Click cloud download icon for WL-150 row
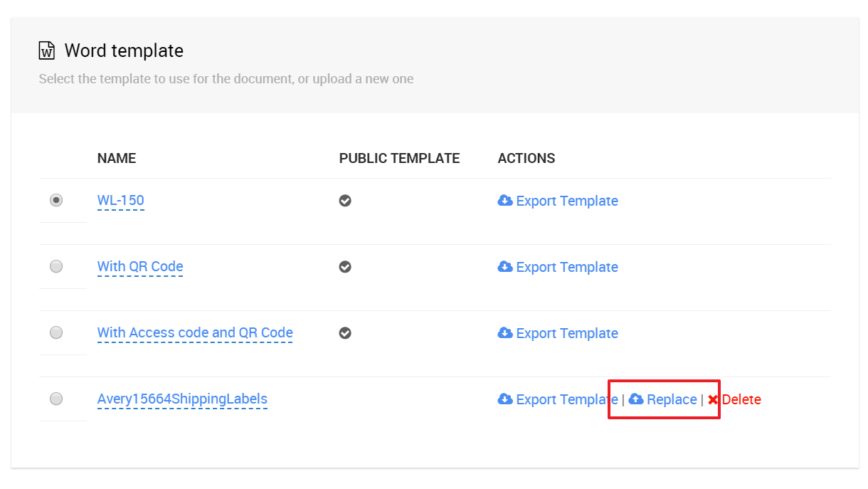The image size is (868, 489). point(505,201)
